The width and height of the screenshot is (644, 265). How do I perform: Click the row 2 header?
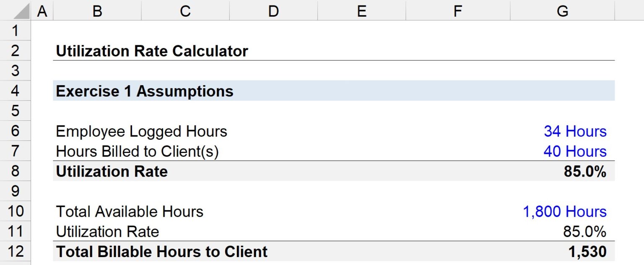coord(16,51)
